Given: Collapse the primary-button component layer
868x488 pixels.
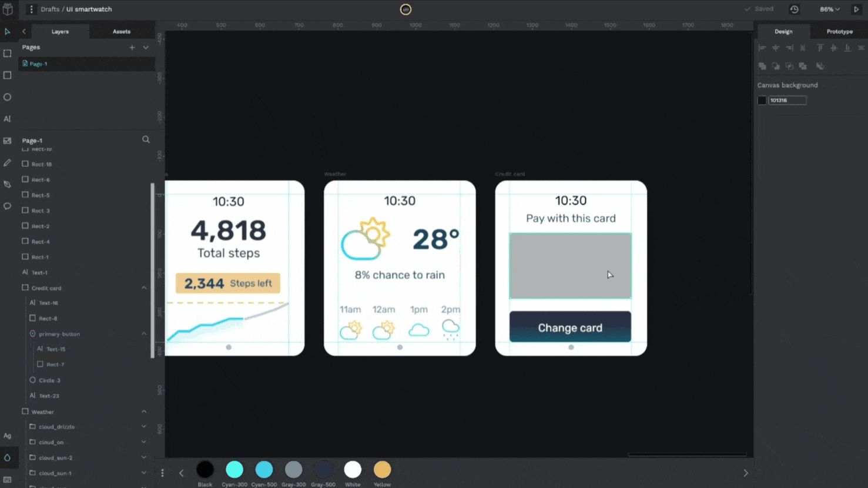Looking at the screenshot, I should point(144,333).
